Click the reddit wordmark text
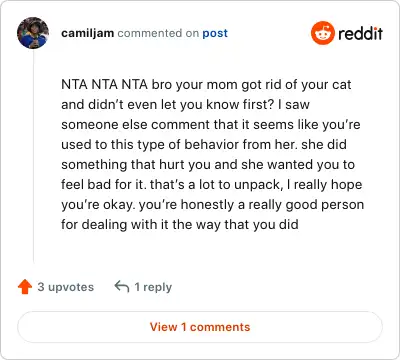Image resolution: width=400 pixels, height=360 pixels. click(x=360, y=34)
